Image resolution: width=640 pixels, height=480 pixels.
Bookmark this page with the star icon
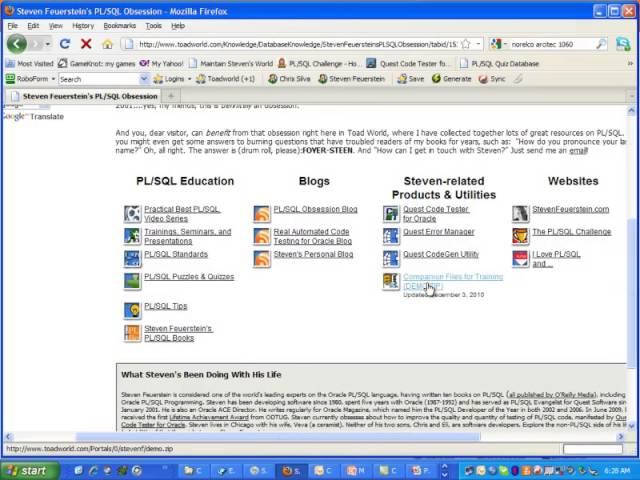click(x=466, y=44)
